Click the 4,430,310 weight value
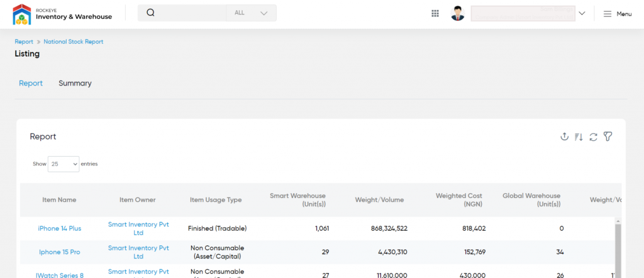The image size is (644, 278). pos(392,252)
